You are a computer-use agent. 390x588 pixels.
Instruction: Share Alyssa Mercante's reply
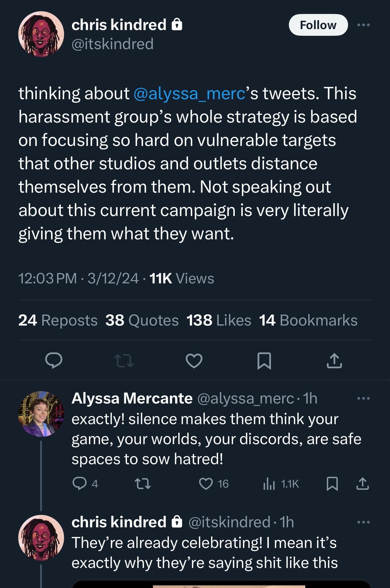pyautogui.click(x=362, y=484)
